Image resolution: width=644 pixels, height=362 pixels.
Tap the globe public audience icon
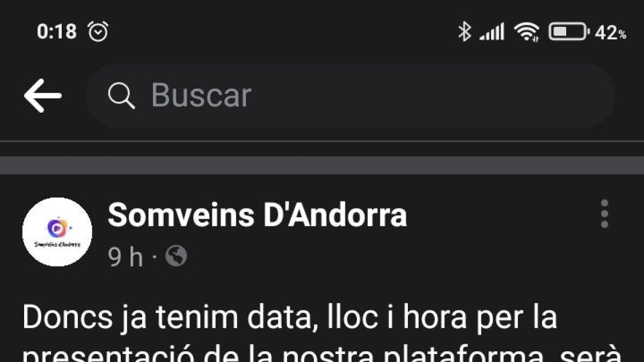point(176,257)
